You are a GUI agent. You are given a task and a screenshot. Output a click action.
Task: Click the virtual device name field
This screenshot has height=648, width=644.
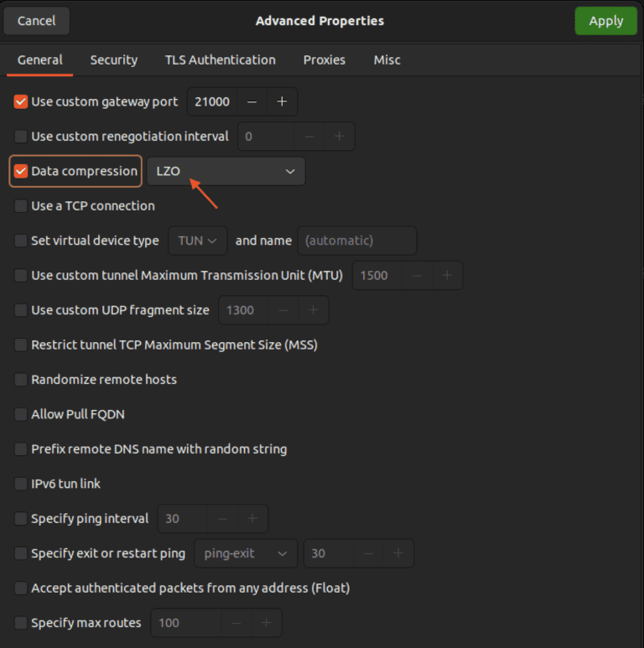[x=357, y=241]
